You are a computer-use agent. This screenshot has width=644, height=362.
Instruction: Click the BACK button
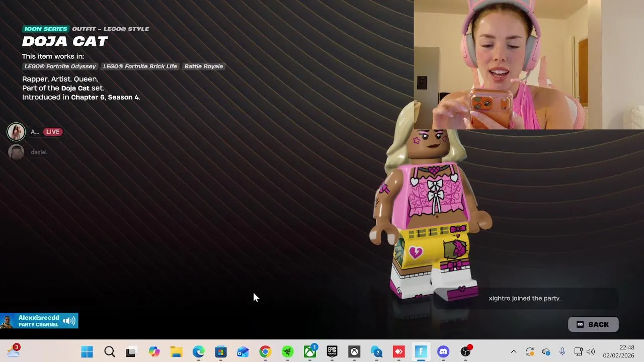[x=593, y=324]
